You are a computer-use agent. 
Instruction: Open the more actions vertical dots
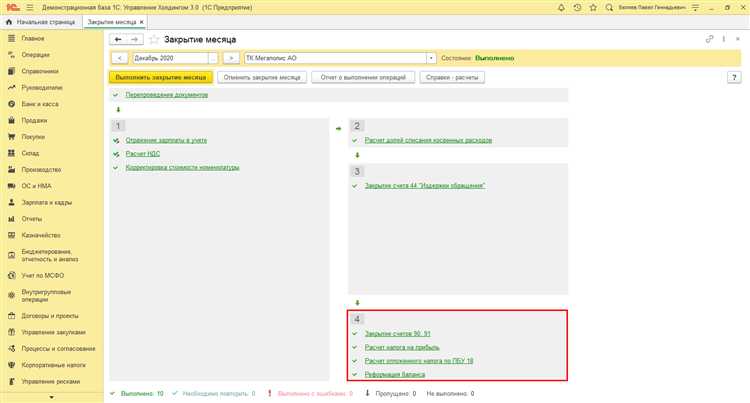click(x=724, y=39)
